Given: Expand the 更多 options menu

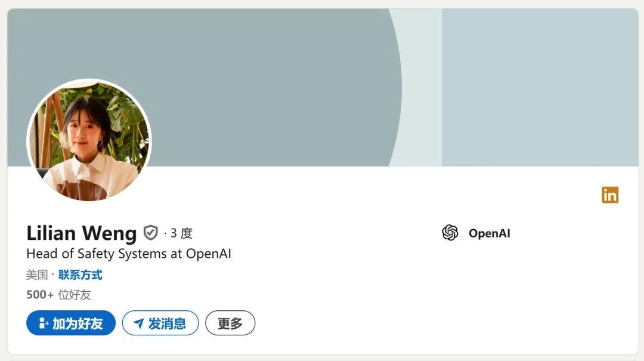Looking at the screenshot, I should (230, 323).
